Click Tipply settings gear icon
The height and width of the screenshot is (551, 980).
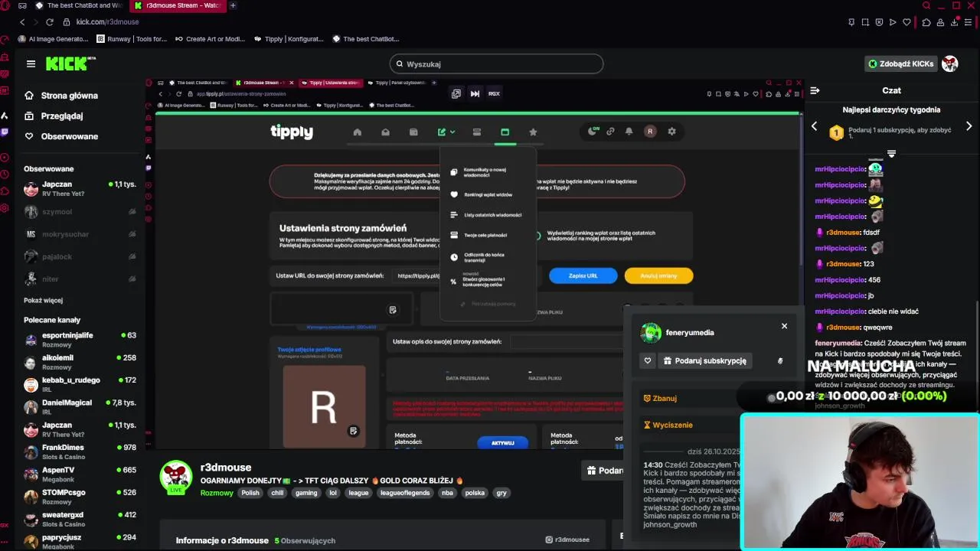pos(671,132)
